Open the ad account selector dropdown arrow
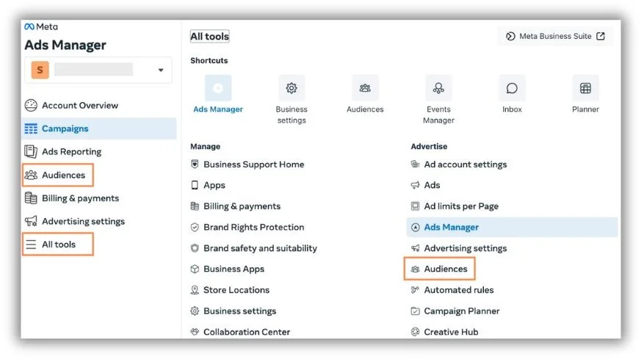Image resolution: width=644 pixels, height=360 pixels. (x=161, y=70)
